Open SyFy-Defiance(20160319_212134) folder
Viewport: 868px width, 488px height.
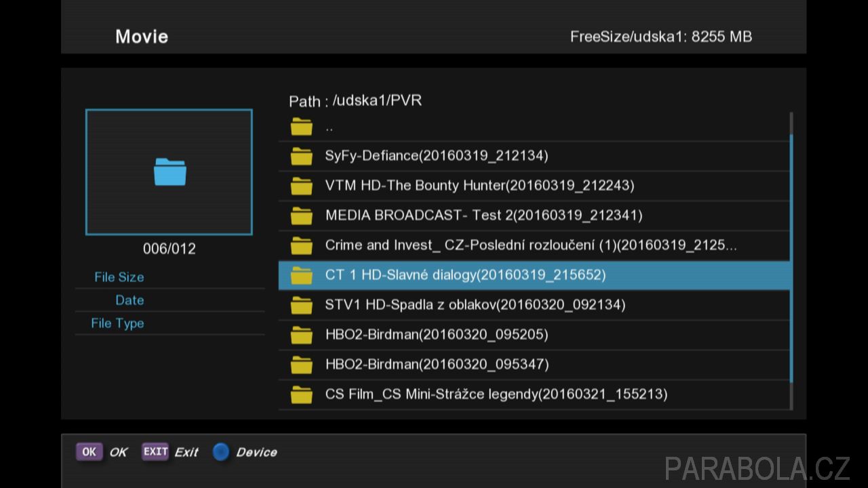pos(534,156)
